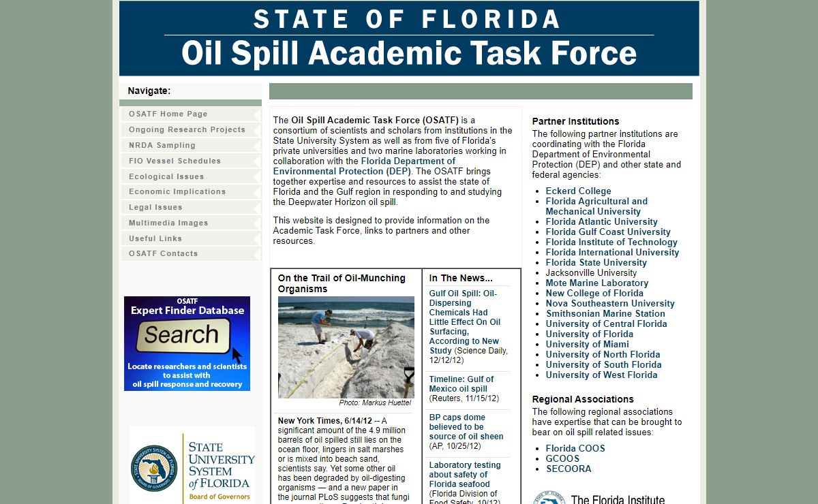Select Legal Issues in the sidebar
Viewport: 818px width, 504px height.
point(191,207)
